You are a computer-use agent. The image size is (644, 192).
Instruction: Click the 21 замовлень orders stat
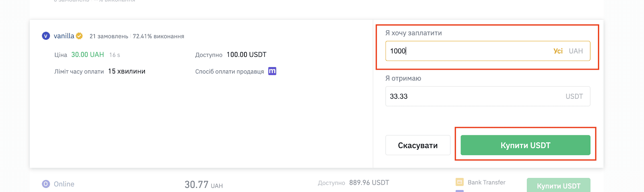point(109,36)
